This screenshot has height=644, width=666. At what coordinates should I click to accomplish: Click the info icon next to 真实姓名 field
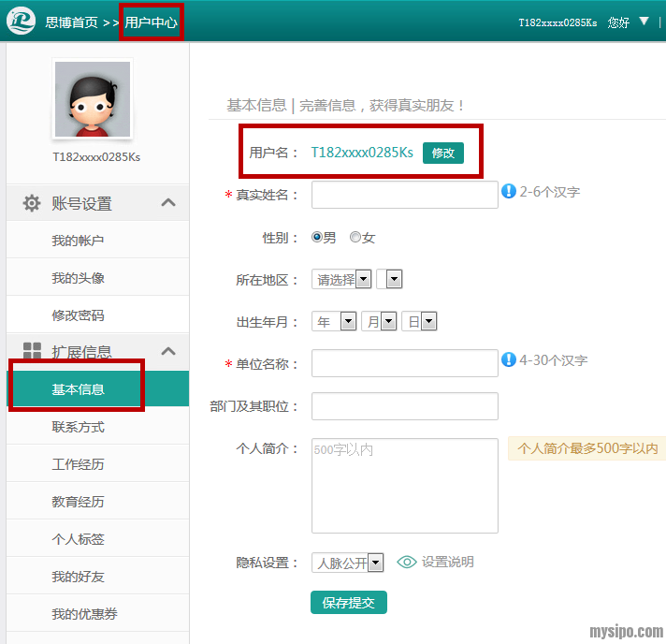tap(509, 191)
